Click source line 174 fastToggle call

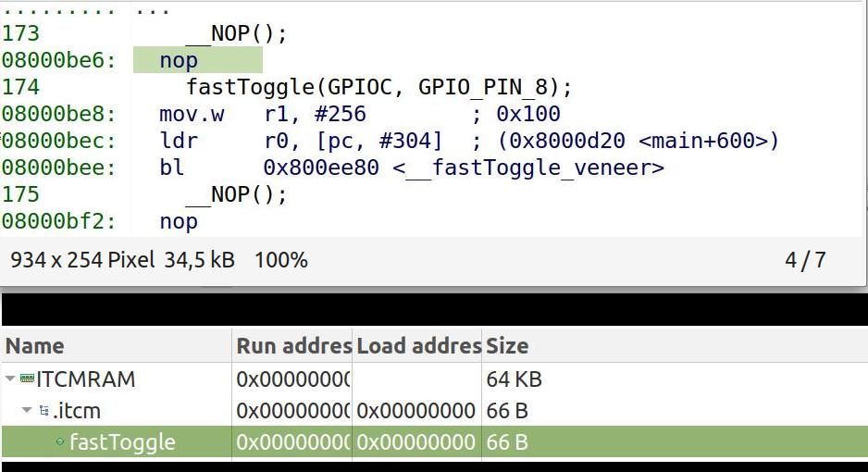tap(379, 87)
